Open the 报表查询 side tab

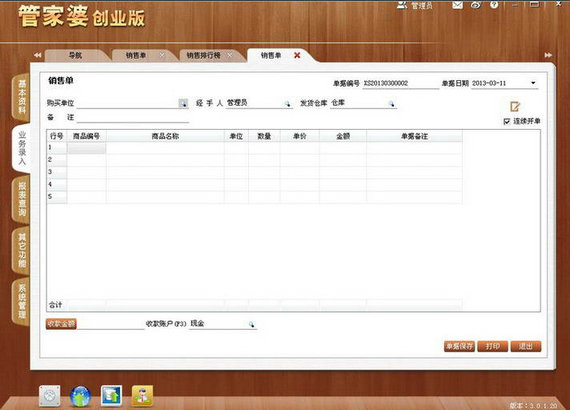tap(21, 199)
